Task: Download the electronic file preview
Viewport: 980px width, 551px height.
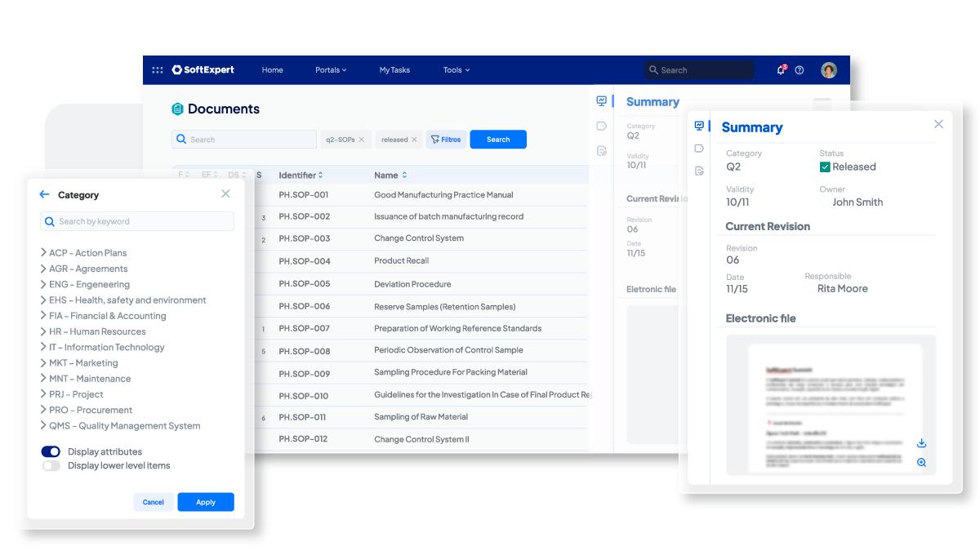Action: 921,444
